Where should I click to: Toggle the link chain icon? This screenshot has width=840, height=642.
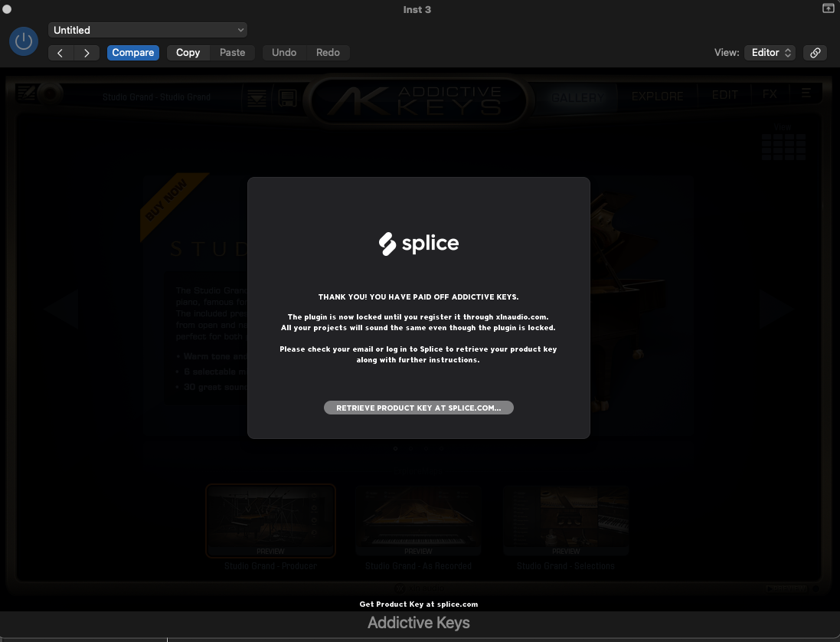pyautogui.click(x=815, y=53)
